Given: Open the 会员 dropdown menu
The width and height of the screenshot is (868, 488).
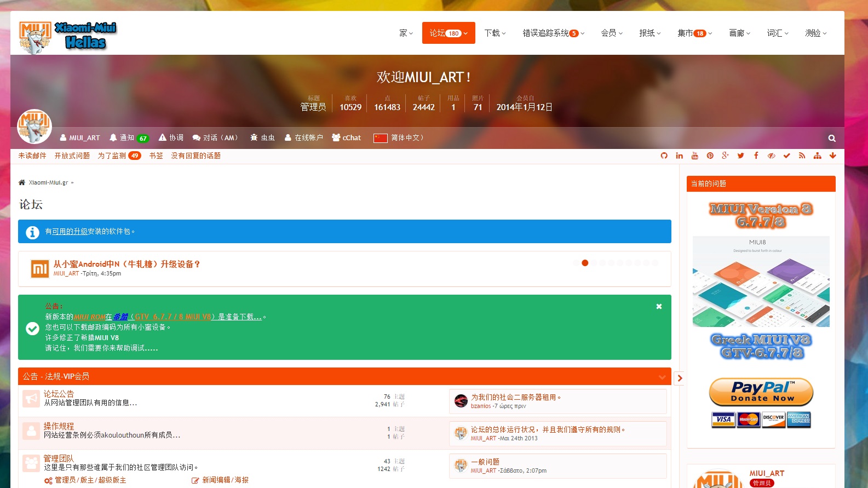Looking at the screenshot, I should pyautogui.click(x=612, y=33).
